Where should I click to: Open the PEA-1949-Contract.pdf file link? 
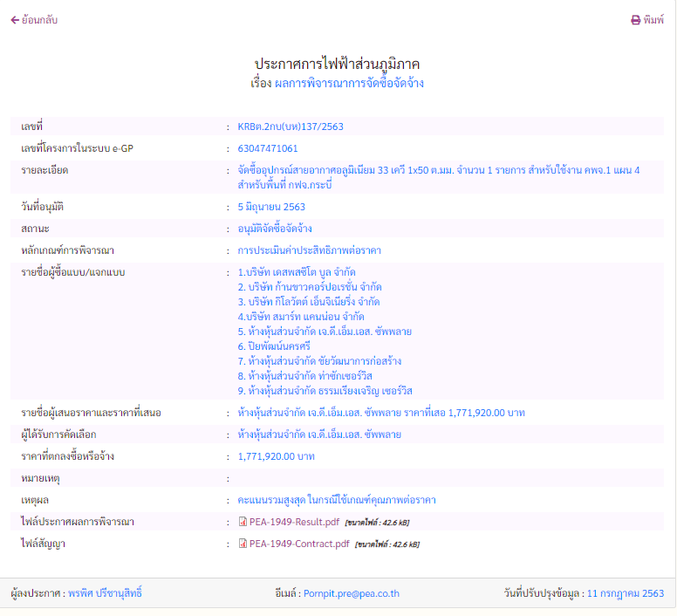(298, 544)
